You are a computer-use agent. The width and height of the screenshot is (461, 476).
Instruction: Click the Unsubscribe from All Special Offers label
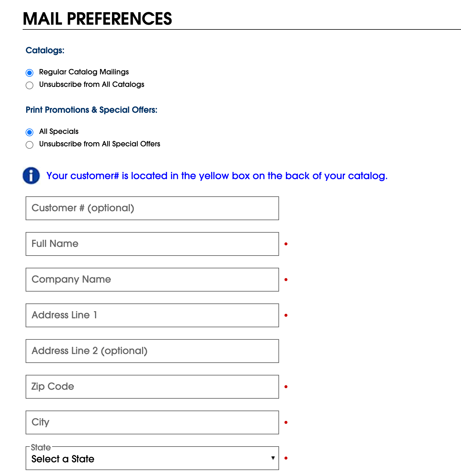tap(100, 144)
